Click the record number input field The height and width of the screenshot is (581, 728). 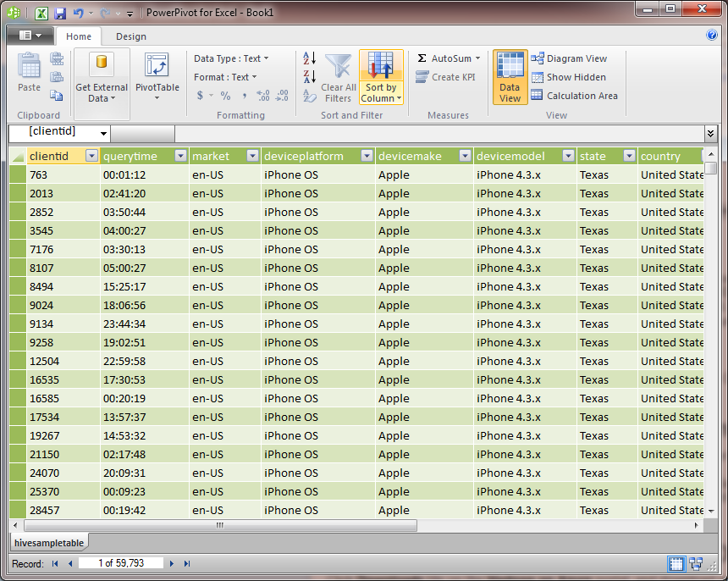tap(120, 563)
